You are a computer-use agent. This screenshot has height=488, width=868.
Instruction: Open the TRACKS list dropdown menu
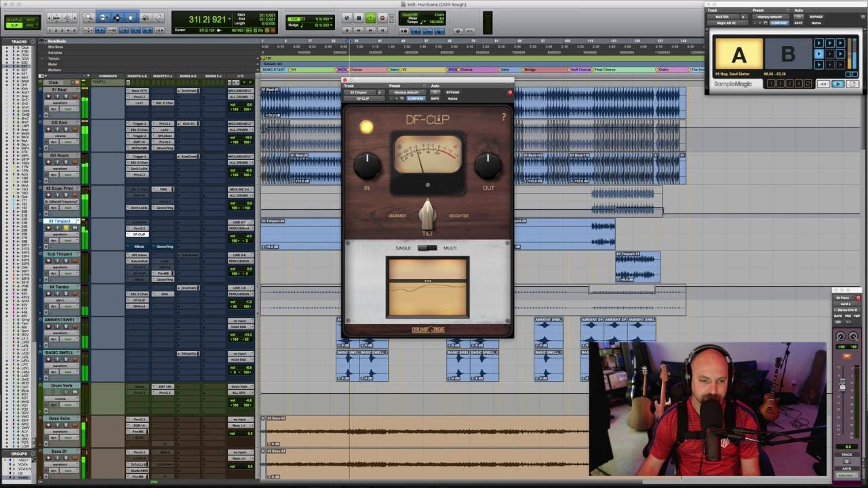click(x=32, y=41)
